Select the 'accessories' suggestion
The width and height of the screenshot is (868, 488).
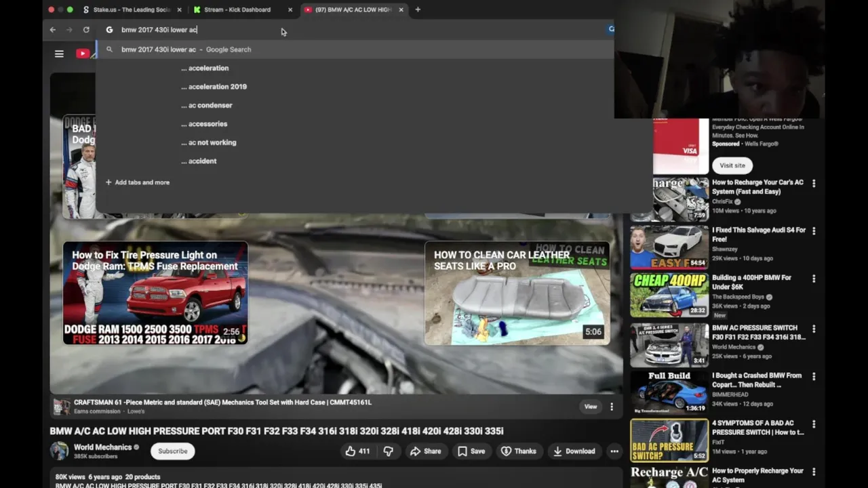[204, 124]
